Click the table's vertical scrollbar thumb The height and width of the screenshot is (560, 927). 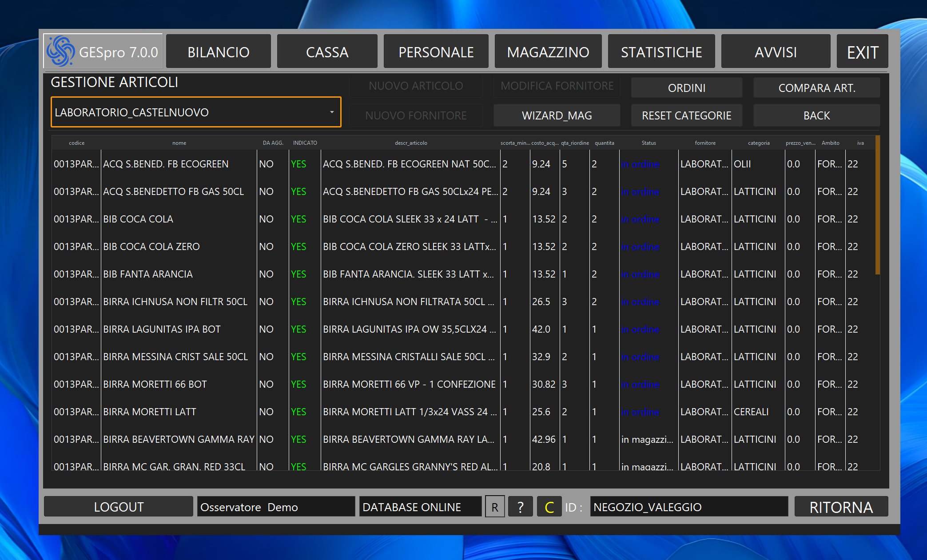click(878, 205)
